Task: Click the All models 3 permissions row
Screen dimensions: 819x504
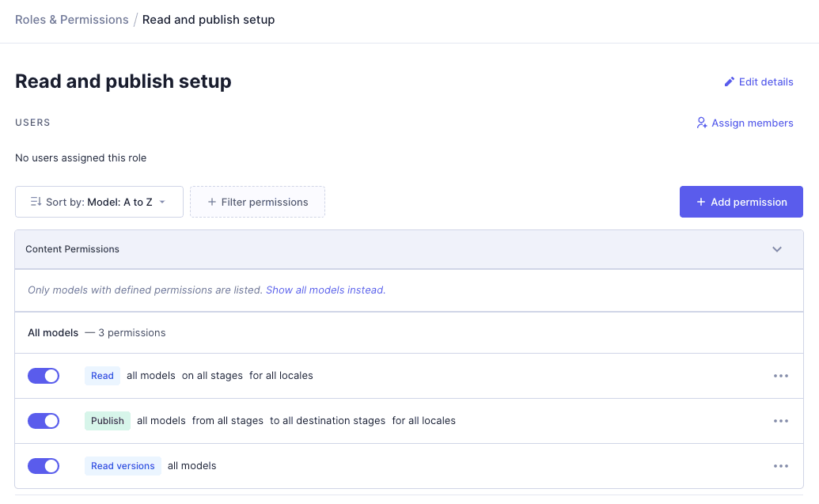Action: (97, 332)
